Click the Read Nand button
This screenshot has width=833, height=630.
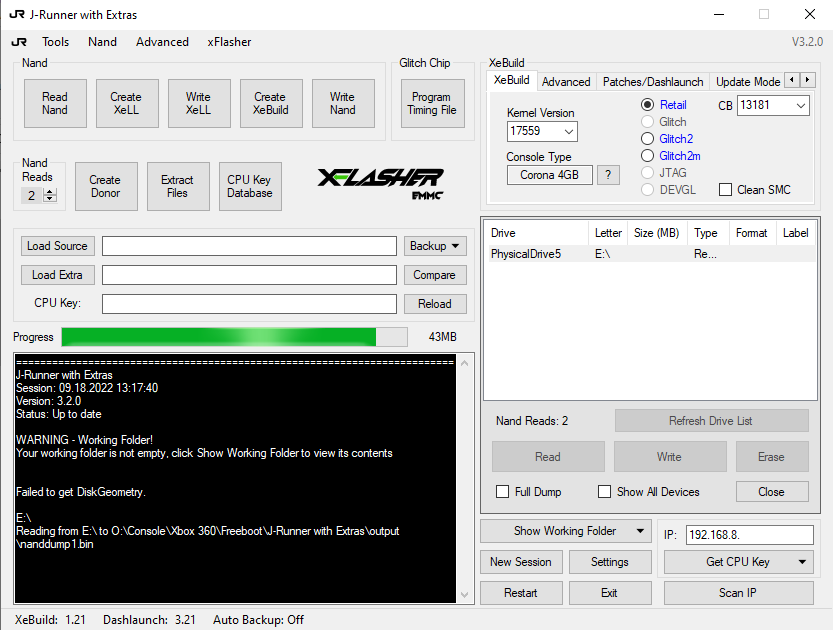pos(55,104)
